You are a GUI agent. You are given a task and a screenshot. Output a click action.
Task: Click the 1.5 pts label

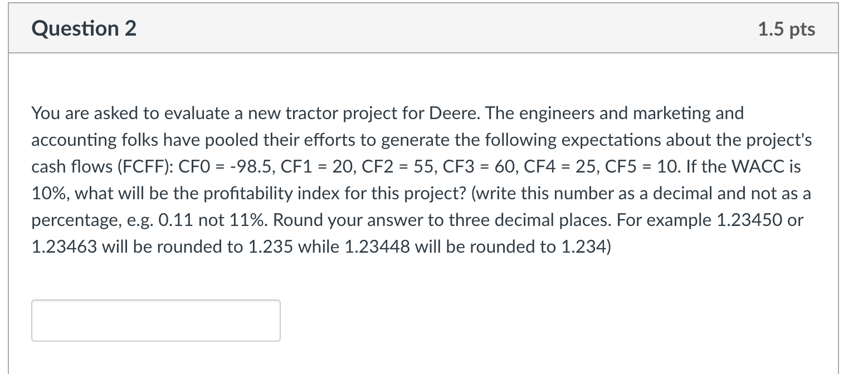click(x=786, y=29)
